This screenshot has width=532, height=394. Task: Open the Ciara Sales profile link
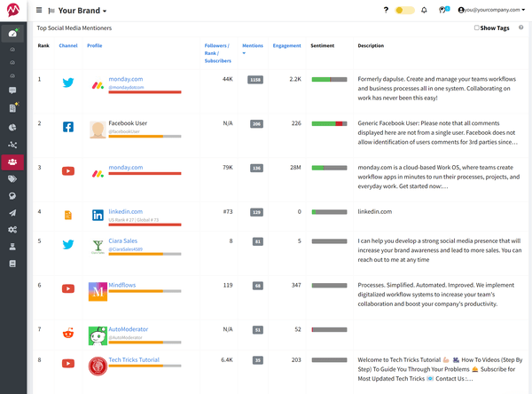[123, 240]
